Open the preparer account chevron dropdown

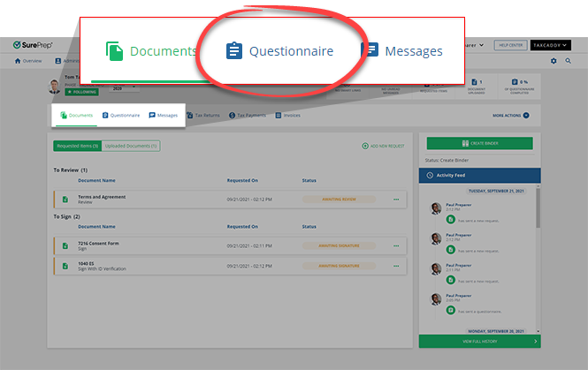482,45
